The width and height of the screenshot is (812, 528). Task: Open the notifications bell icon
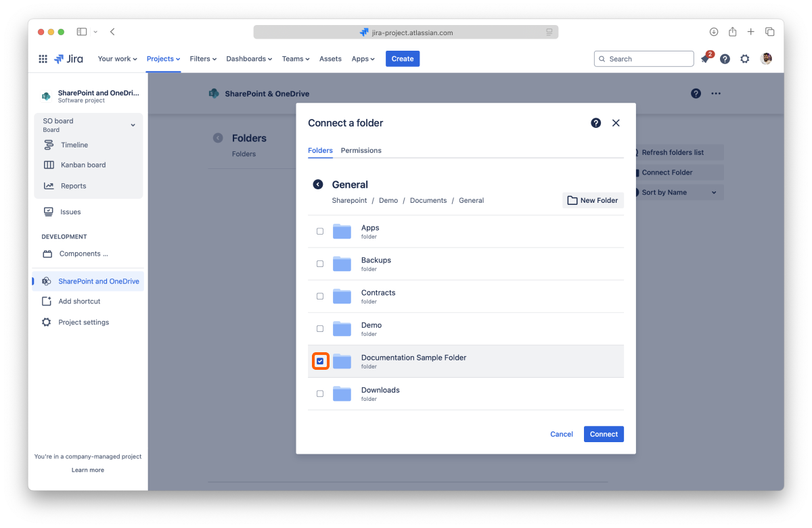coord(705,59)
